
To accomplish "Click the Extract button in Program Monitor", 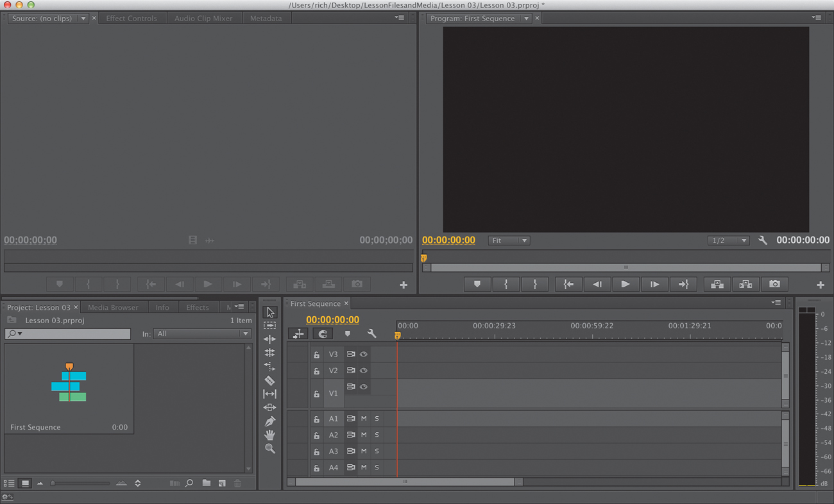I will [746, 284].
